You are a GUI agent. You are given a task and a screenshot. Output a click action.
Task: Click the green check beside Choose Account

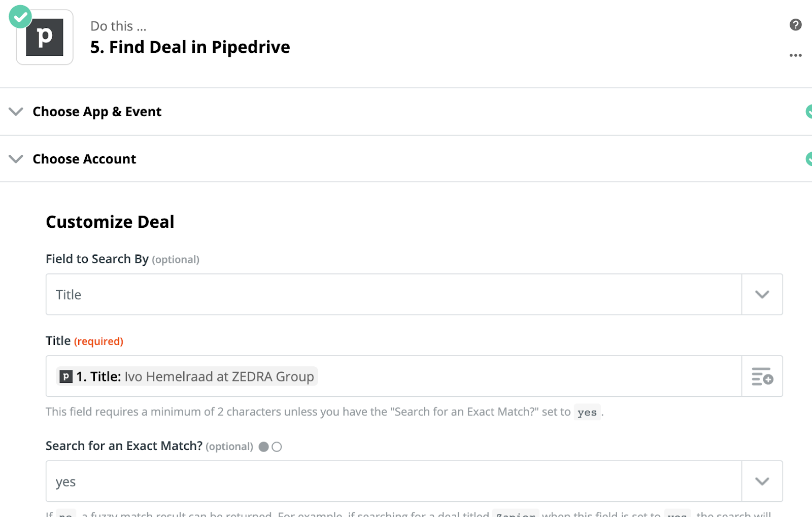pyautogui.click(x=809, y=159)
